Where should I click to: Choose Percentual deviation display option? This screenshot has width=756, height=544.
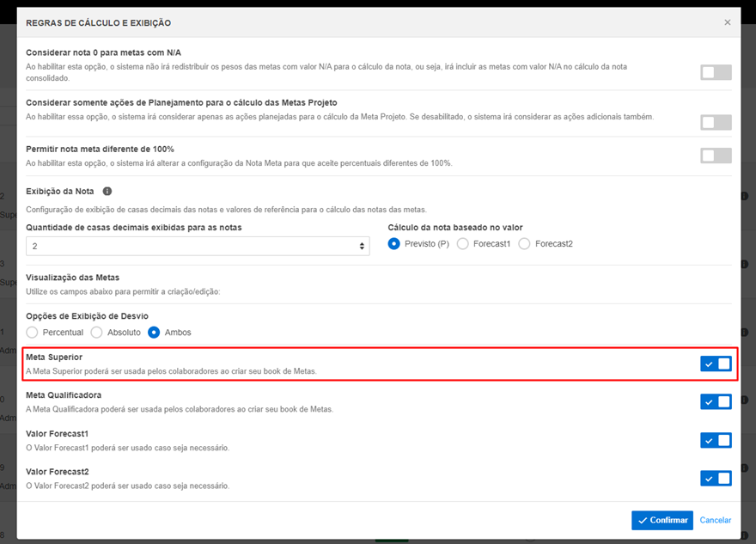pyautogui.click(x=33, y=333)
